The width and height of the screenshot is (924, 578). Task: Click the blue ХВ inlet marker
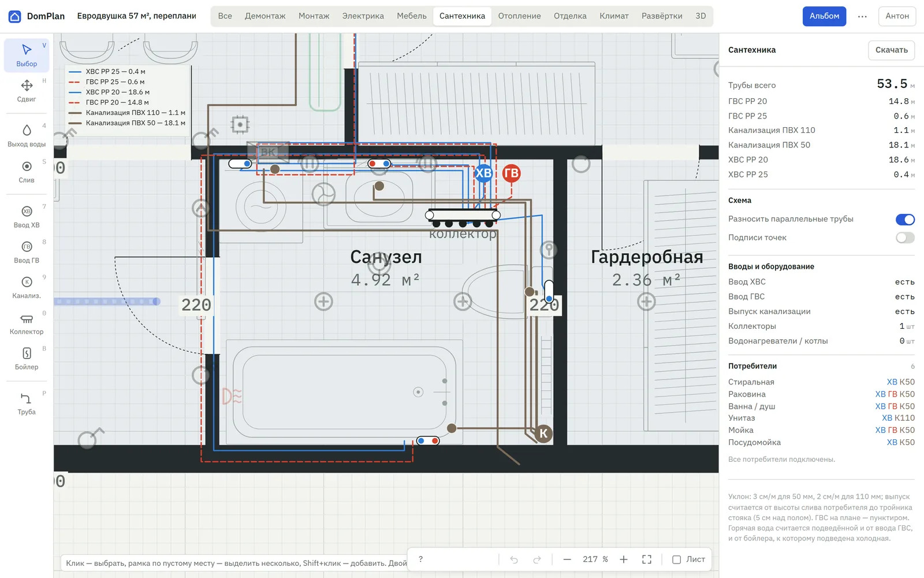(x=483, y=173)
